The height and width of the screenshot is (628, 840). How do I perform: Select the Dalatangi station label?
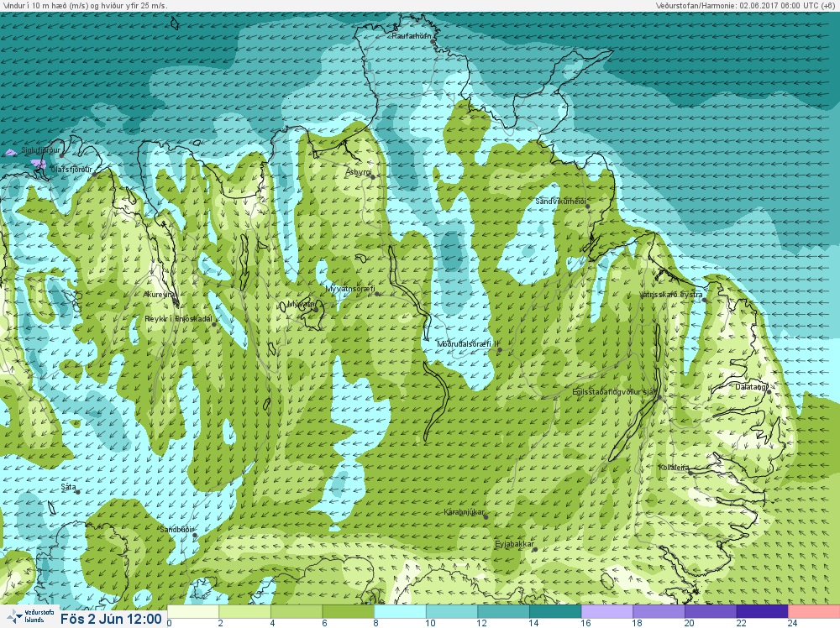pos(751,386)
